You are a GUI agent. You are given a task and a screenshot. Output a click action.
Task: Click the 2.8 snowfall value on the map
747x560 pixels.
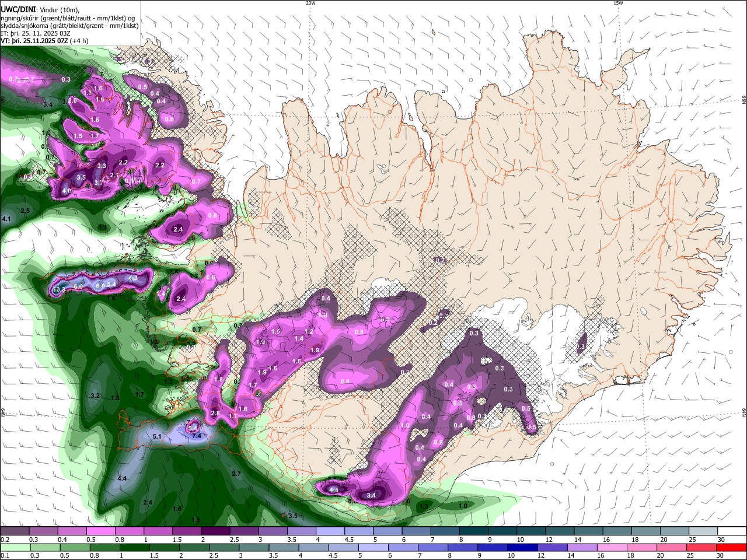point(215,414)
